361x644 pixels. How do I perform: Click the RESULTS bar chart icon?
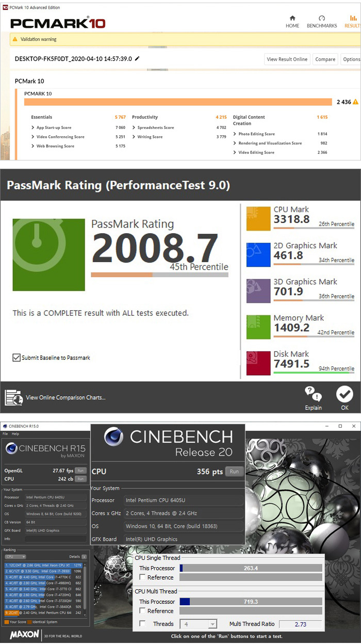click(x=354, y=18)
